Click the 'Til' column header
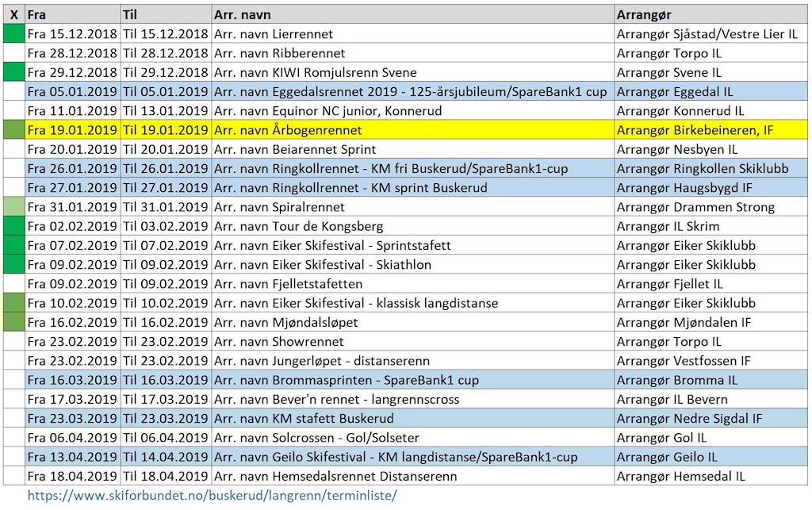The width and height of the screenshot is (812, 510). click(130, 14)
